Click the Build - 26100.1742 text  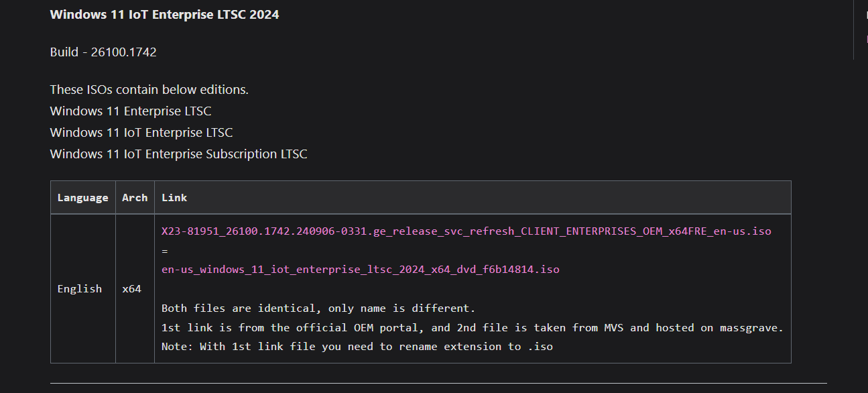(x=103, y=52)
